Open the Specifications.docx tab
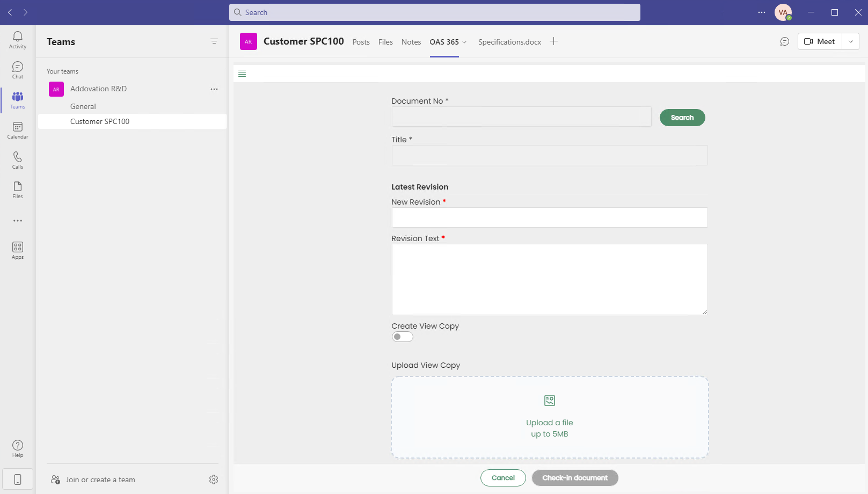868x494 pixels. click(509, 42)
